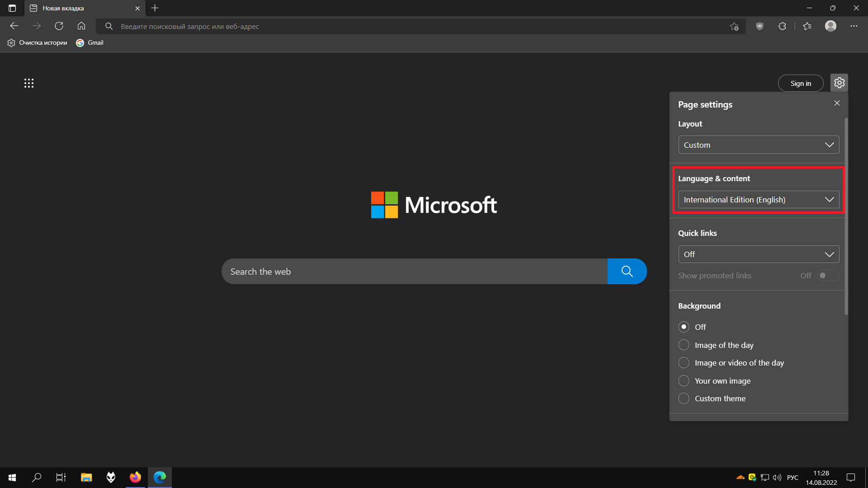Open the app launcher dots grid
Image resolution: width=868 pixels, height=488 pixels.
(x=29, y=83)
